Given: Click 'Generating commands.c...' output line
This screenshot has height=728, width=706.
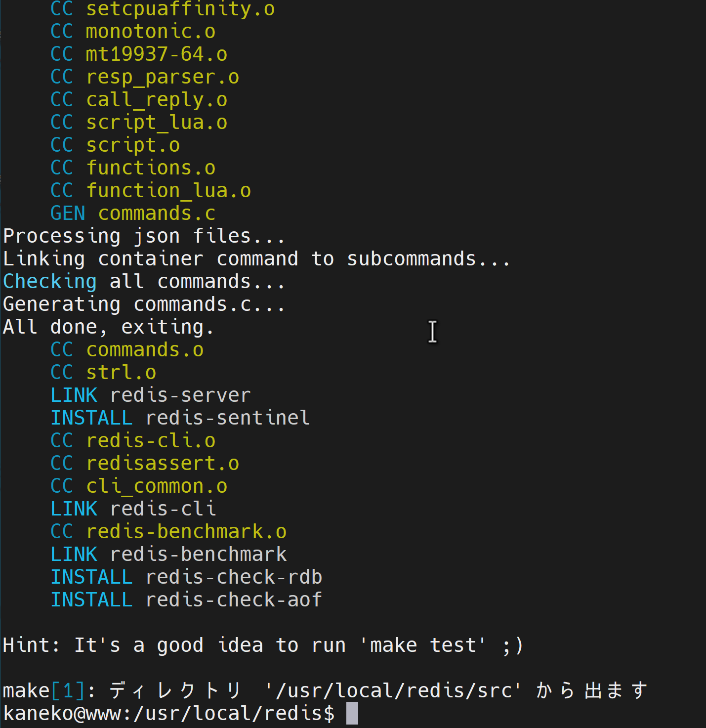Looking at the screenshot, I should 144,304.
